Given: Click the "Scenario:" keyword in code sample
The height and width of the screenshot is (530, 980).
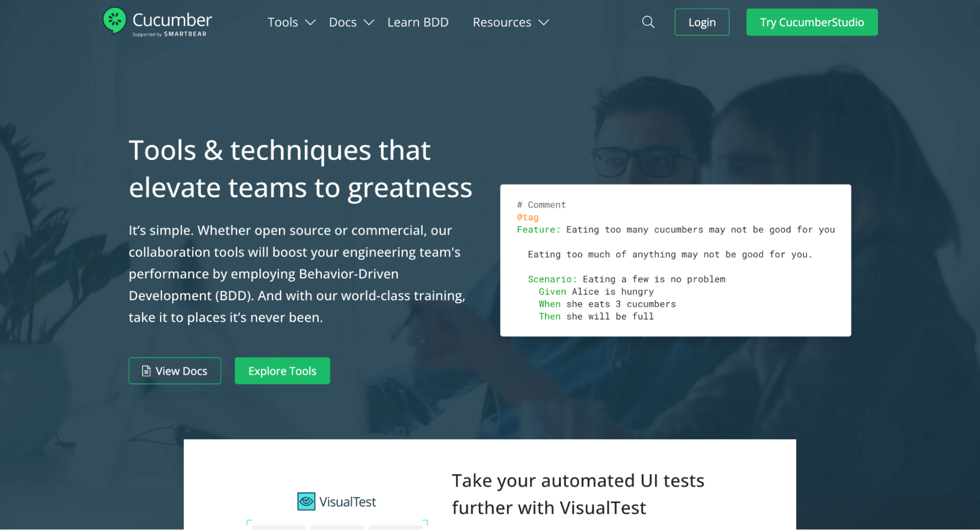Looking at the screenshot, I should point(552,279).
